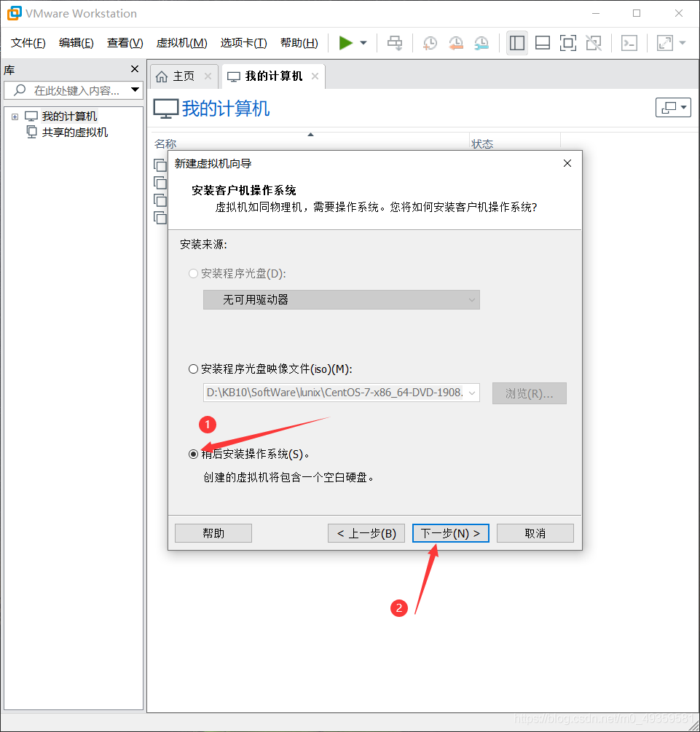Close the 主页 tab
This screenshot has height=732, width=700.
click(208, 76)
